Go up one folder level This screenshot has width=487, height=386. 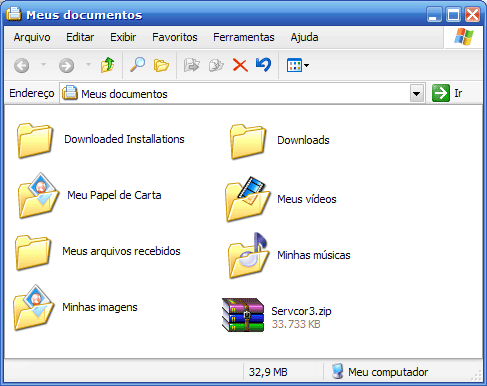point(107,65)
